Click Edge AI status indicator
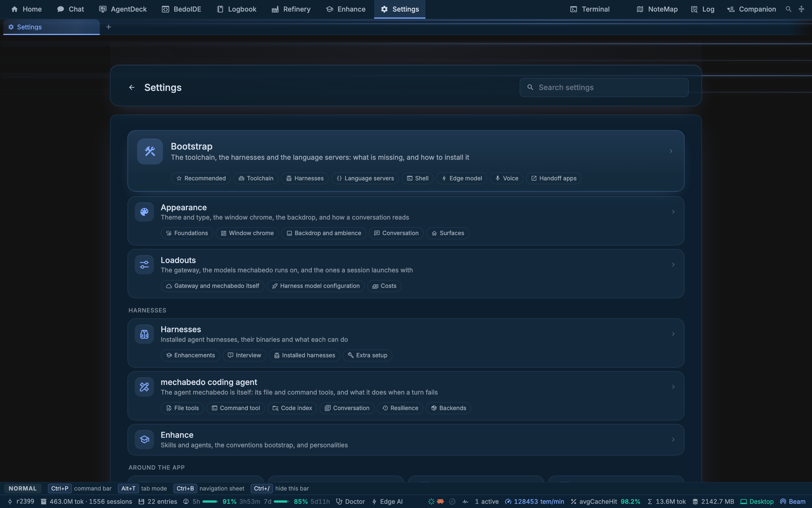Screen dimensions: 812x508 tap(387, 501)
